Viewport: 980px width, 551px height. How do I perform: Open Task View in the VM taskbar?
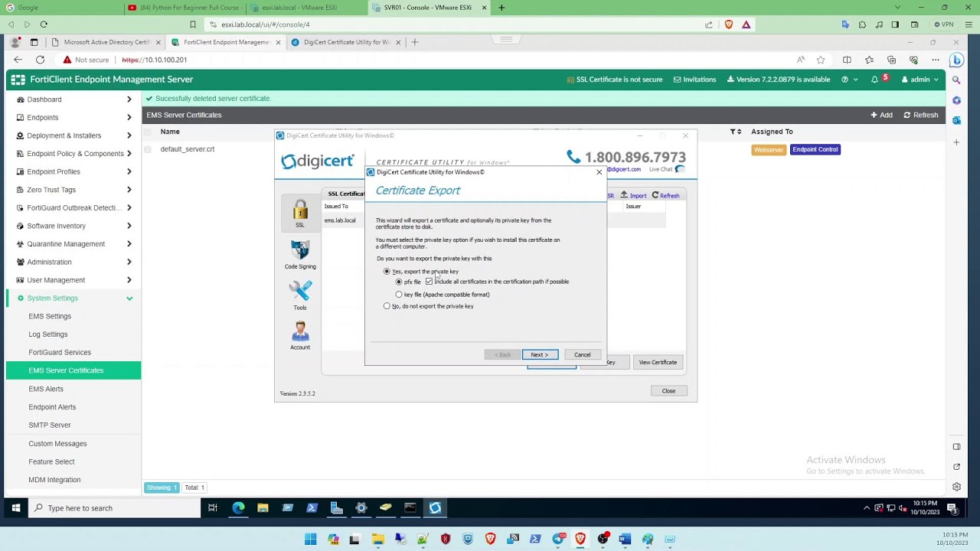(x=213, y=508)
